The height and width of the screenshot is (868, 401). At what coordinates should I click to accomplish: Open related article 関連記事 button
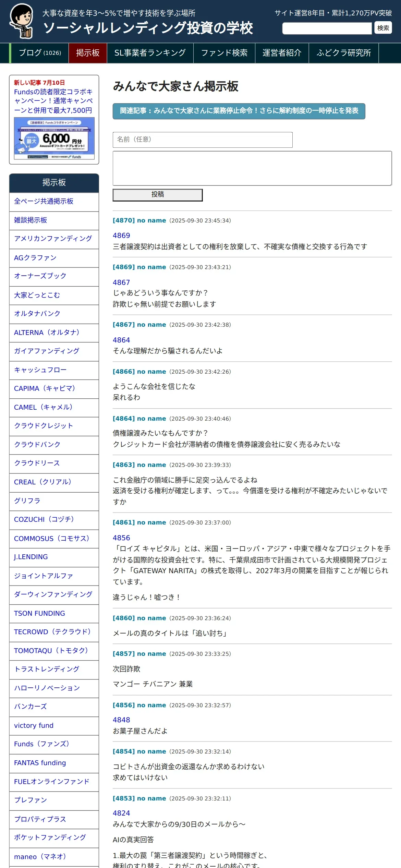click(239, 111)
